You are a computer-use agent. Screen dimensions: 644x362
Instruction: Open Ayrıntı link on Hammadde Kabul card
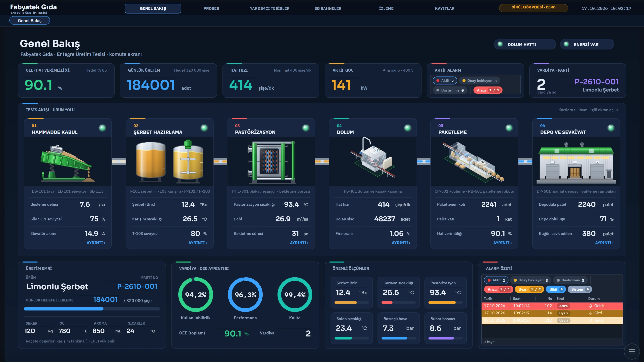(96, 243)
